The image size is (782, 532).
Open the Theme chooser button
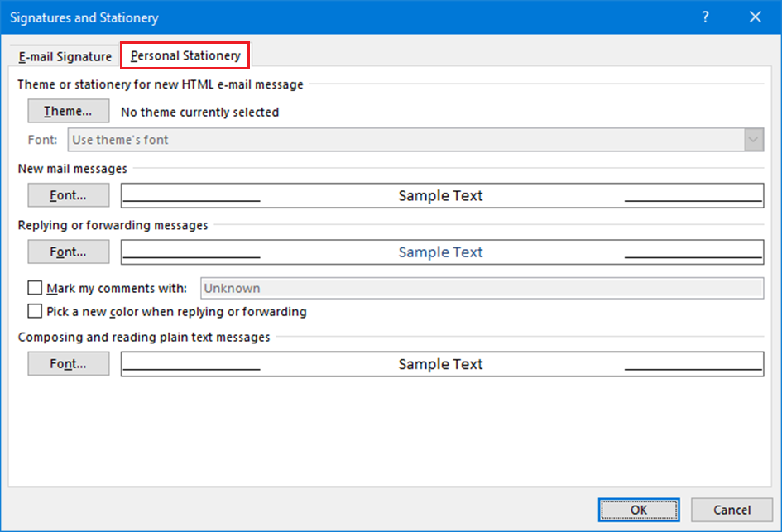pyautogui.click(x=69, y=112)
